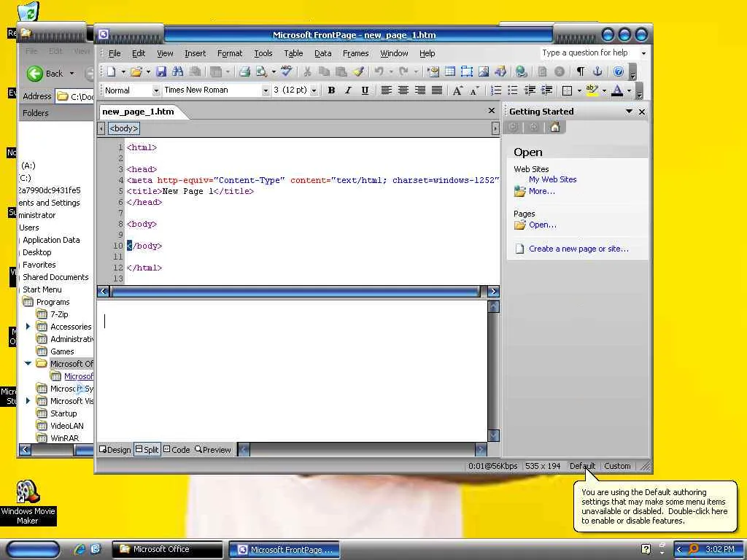Toggle underline formatting
Viewport: 747px width, 560px height.
[x=365, y=90]
